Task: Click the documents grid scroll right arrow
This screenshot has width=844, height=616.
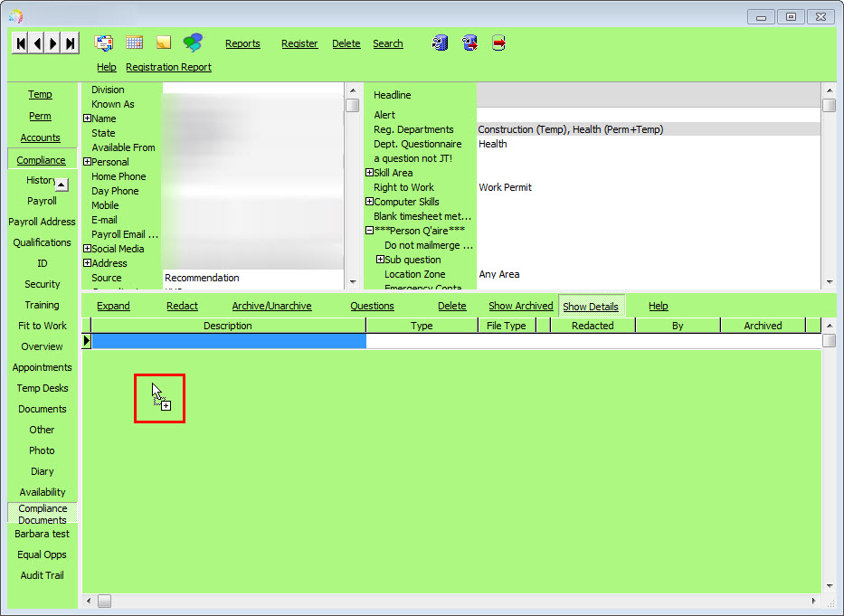Action: tap(813, 601)
